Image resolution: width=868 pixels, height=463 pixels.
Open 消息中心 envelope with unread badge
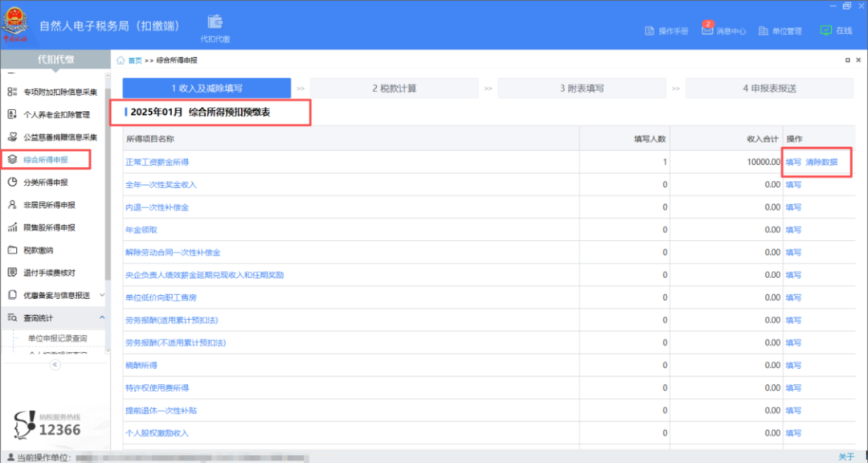(707, 30)
